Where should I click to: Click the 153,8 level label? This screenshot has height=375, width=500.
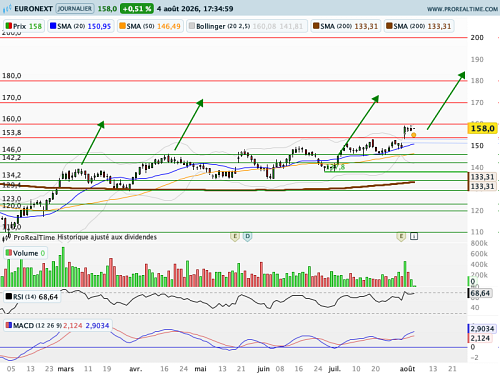[x=12, y=133]
